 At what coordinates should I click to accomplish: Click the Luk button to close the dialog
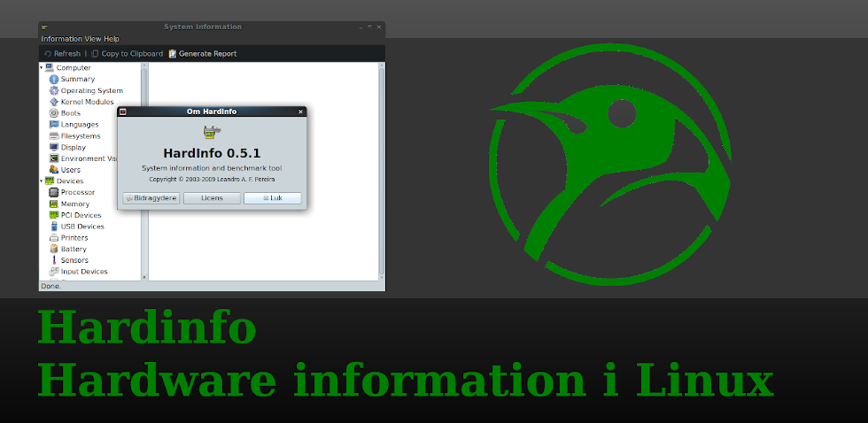(273, 198)
